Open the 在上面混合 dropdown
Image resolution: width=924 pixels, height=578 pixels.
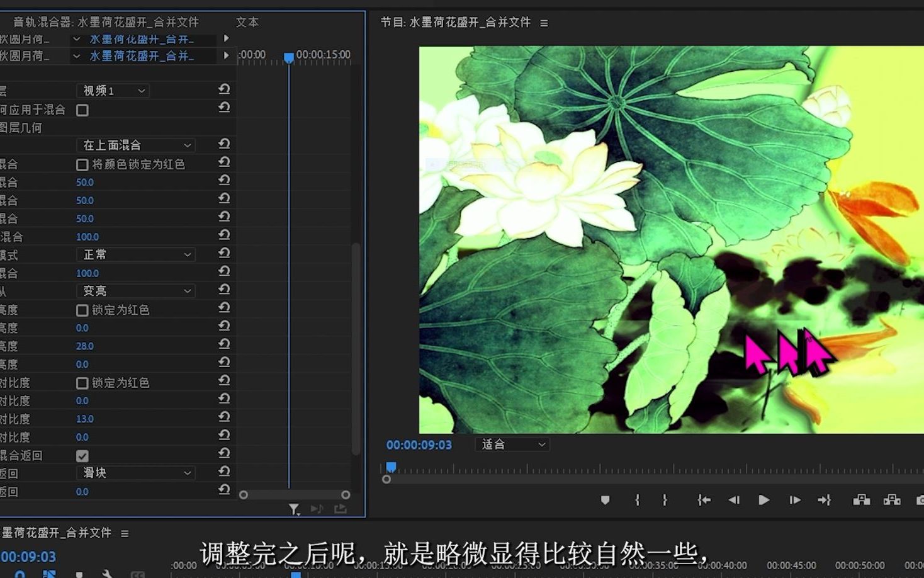(136, 145)
